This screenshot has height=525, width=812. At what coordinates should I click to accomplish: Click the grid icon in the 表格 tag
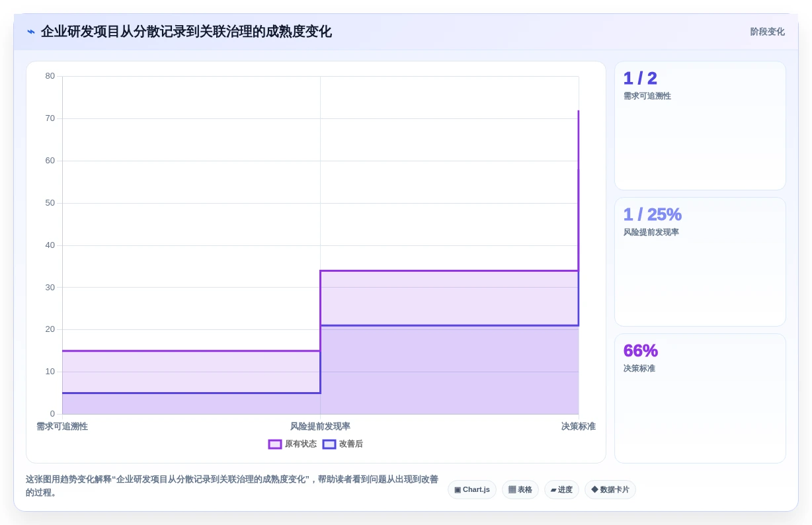[512, 490]
